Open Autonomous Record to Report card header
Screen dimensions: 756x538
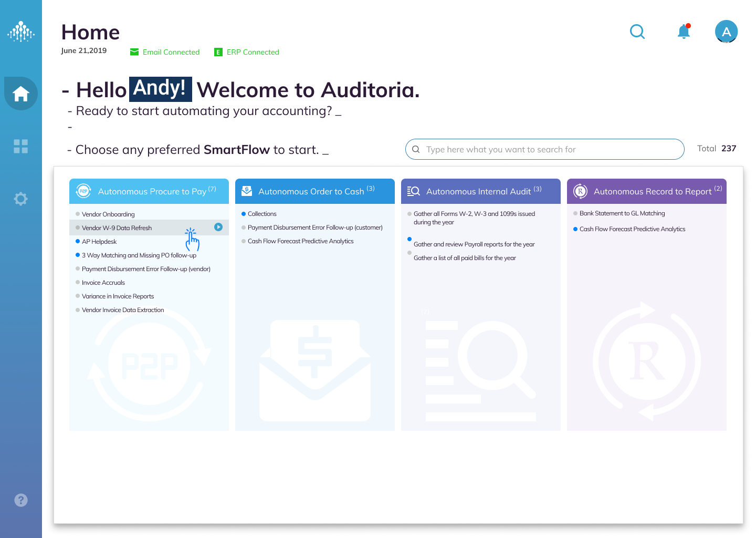(x=647, y=191)
